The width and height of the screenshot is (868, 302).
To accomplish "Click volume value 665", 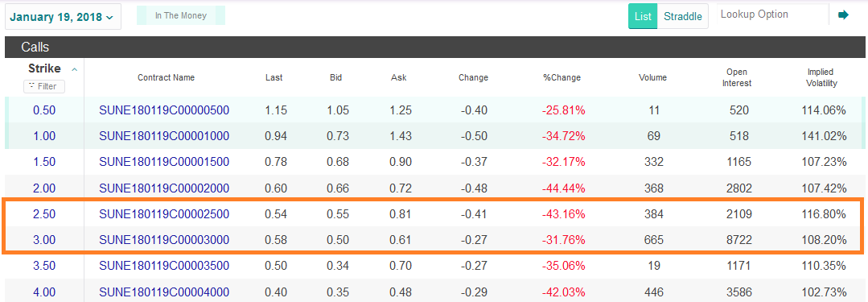I will tap(654, 240).
